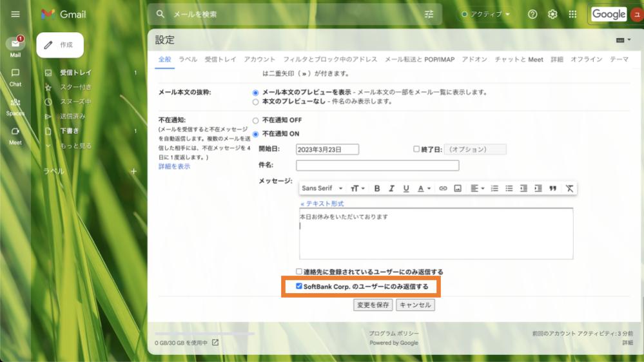Open the Add-ons settings tab
The height and width of the screenshot is (362, 644).
tap(474, 59)
